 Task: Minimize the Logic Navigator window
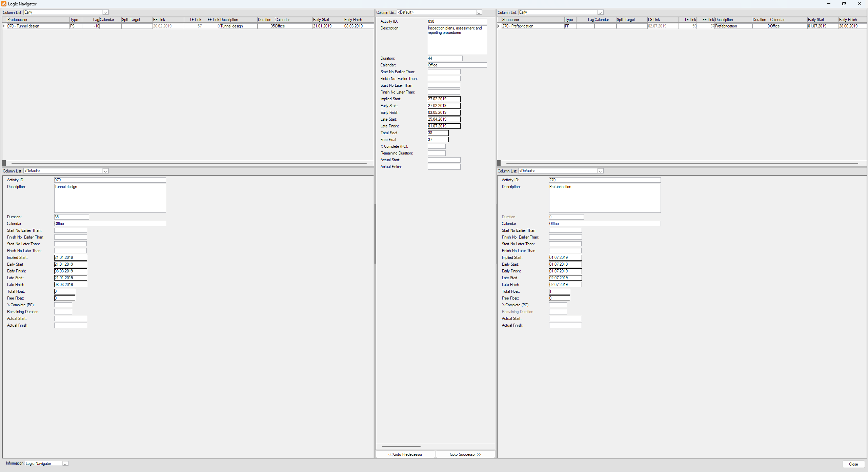coord(828,4)
